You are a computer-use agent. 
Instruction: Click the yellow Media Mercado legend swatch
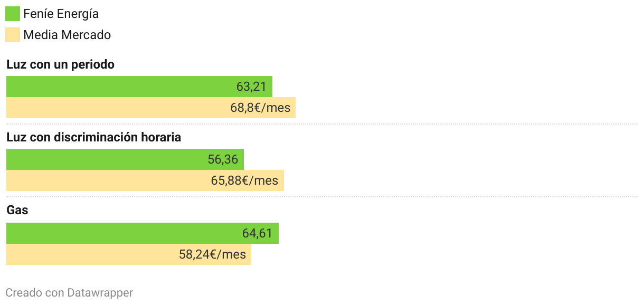point(13,35)
